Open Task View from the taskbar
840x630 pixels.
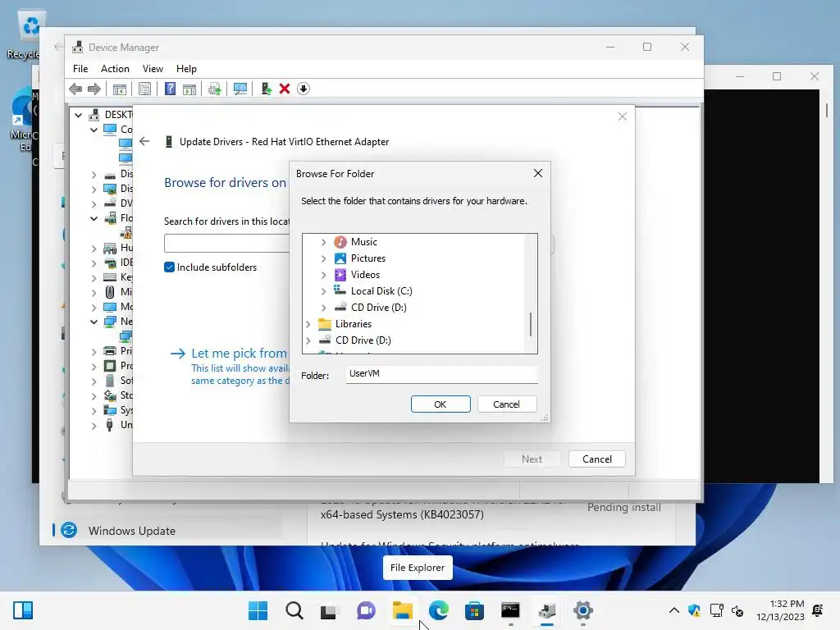(330, 610)
